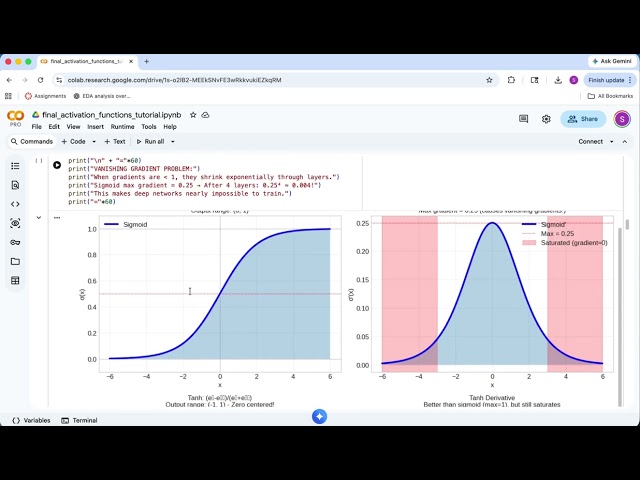Image resolution: width=640 pixels, height=480 pixels.
Task: Open the Edit menu
Action: [54, 127]
